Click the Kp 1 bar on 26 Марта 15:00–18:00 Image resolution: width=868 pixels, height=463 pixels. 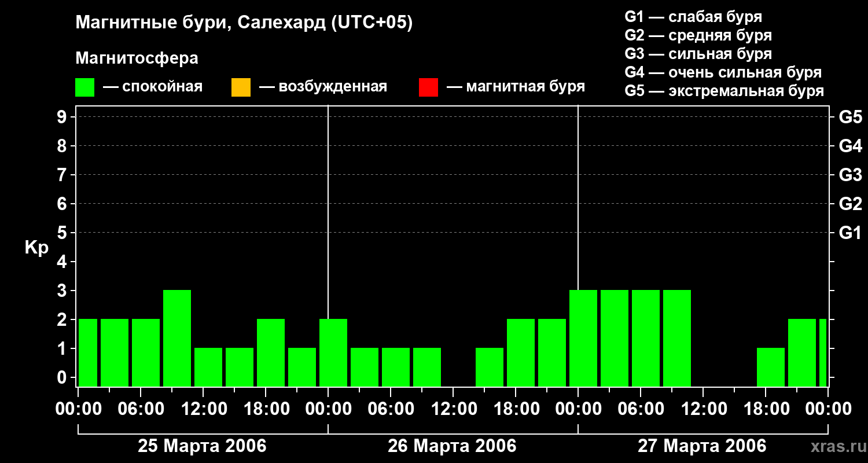[490, 367]
